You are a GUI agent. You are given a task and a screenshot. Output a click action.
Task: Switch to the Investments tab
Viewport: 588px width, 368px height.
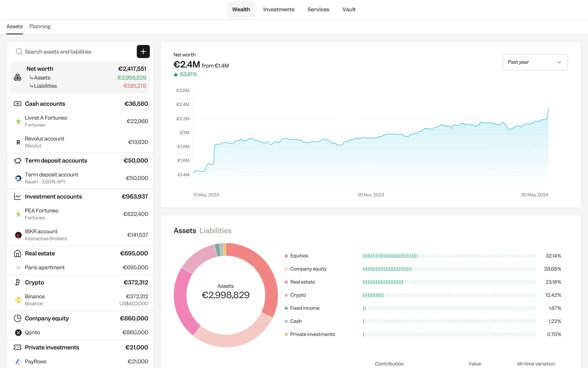click(x=279, y=9)
